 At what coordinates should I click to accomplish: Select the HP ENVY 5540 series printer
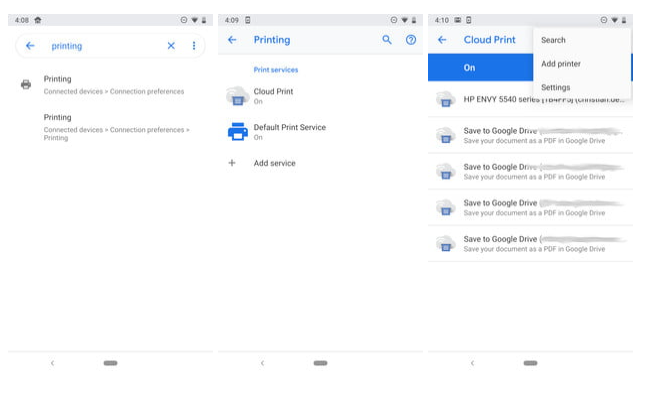(530, 100)
